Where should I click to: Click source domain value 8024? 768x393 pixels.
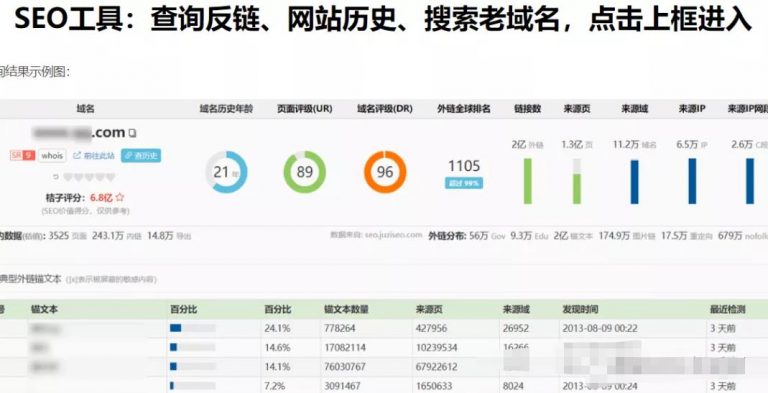point(513,386)
